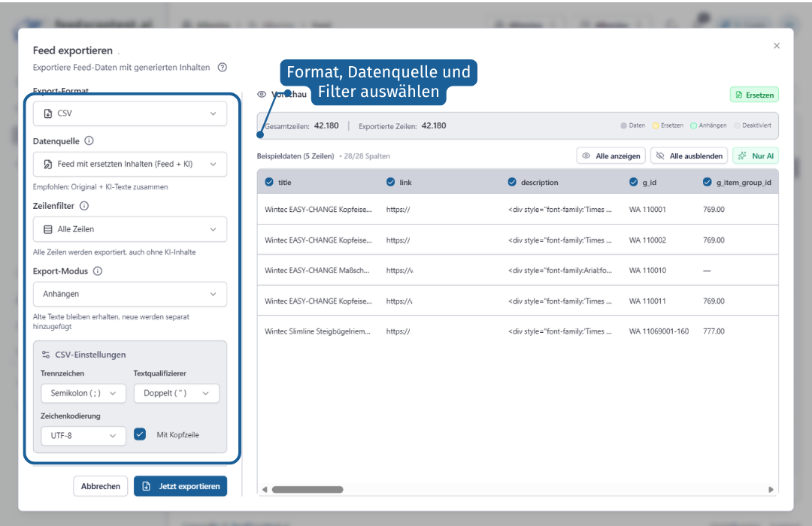
Task: Click the Daten legend entry
Action: (633, 125)
